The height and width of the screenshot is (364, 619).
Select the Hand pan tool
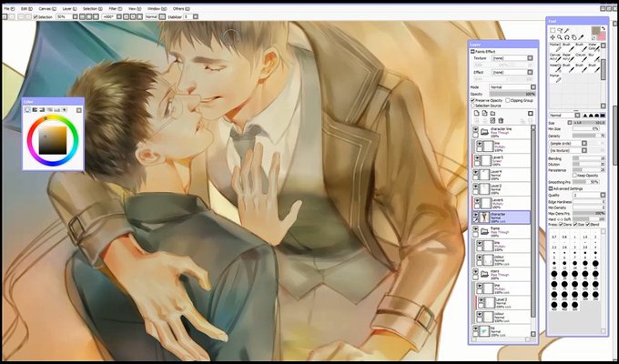(x=574, y=37)
